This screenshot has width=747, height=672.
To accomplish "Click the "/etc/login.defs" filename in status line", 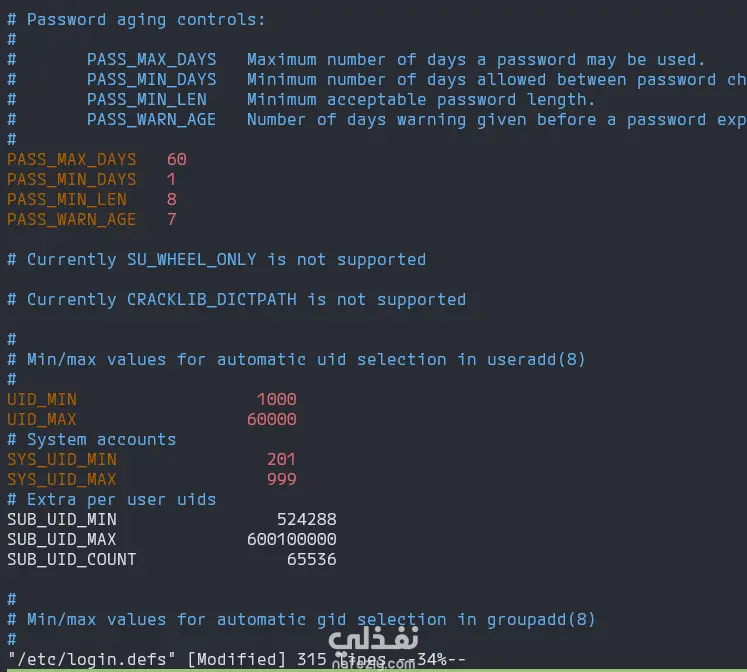I will (92, 659).
